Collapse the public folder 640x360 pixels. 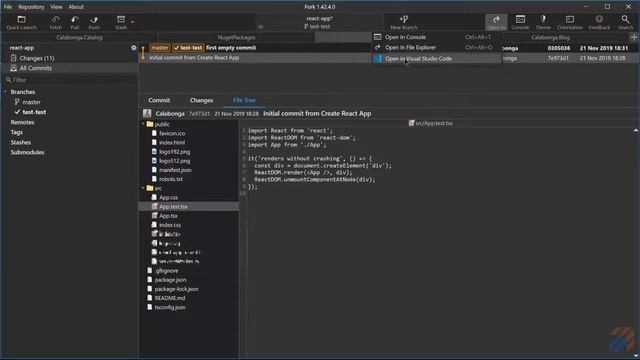pos(143,124)
